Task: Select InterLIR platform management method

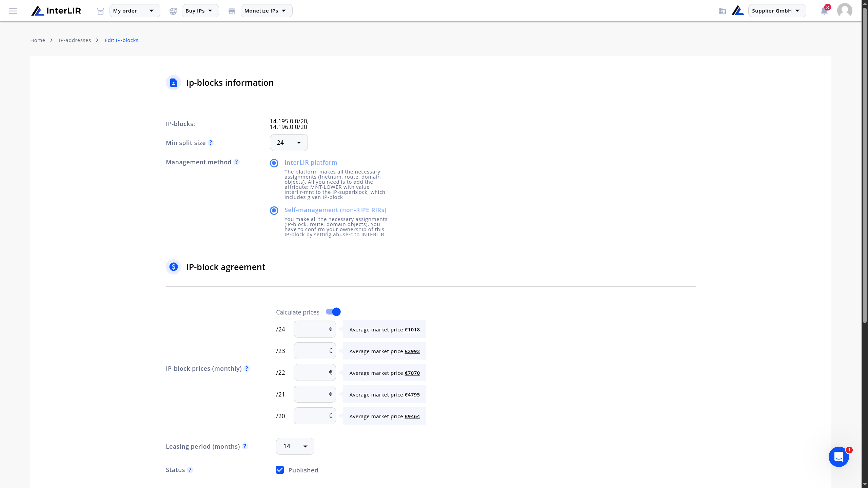Action: tap(274, 163)
